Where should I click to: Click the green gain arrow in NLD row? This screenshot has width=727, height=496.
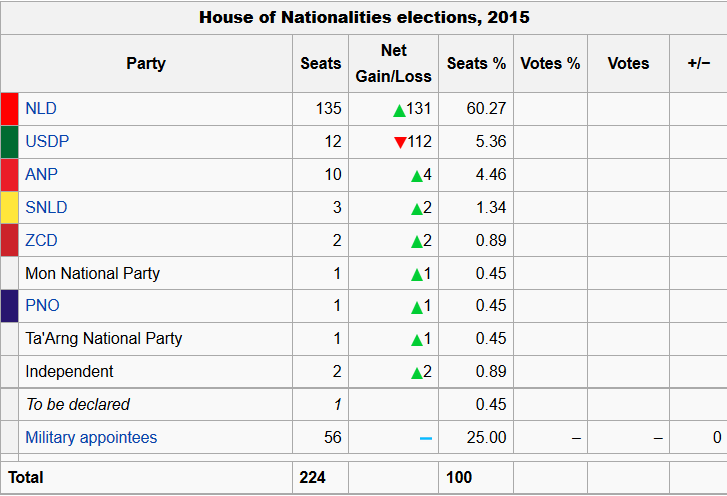pyautogui.click(x=399, y=110)
